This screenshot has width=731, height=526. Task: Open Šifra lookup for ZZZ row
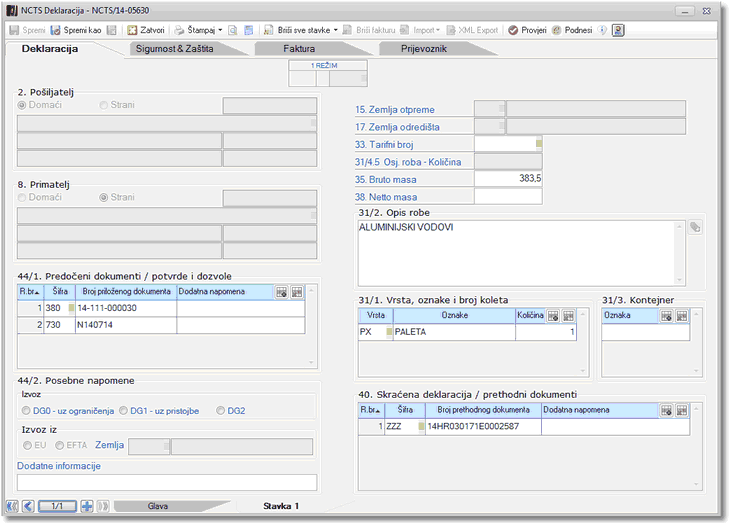pyautogui.click(x=421, y=426)
